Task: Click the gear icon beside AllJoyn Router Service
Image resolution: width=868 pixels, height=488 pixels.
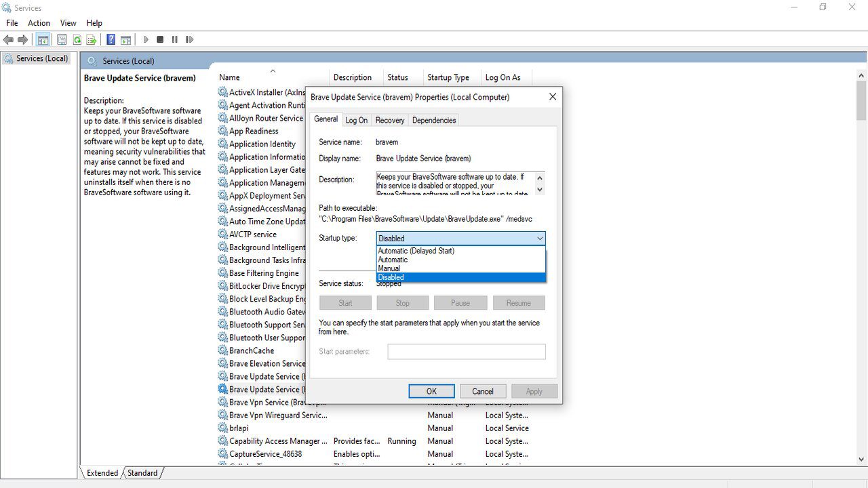Action: (x=222, y=119)
